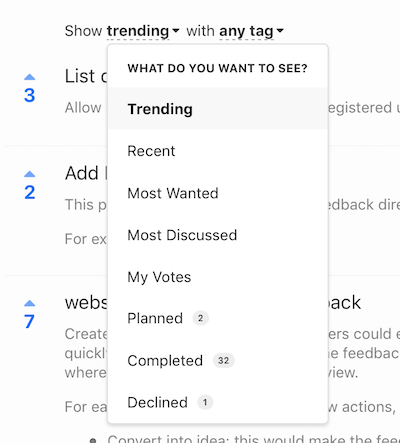
Task: Pick Most Wanted from the list
Action: tap(218, 193)
